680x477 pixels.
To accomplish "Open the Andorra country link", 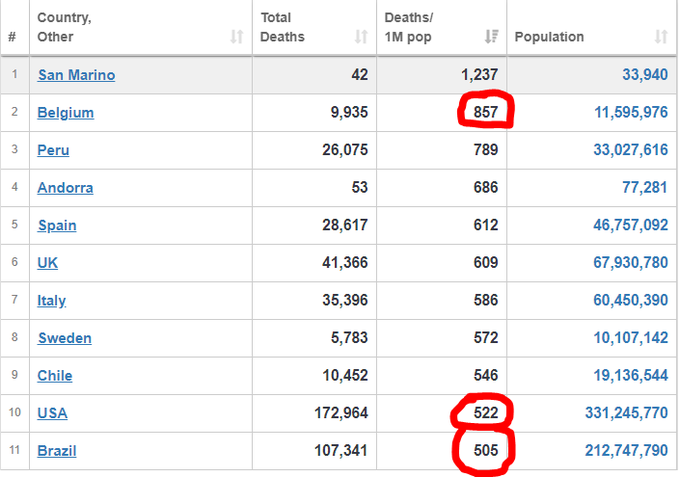I will click(65, 188).
